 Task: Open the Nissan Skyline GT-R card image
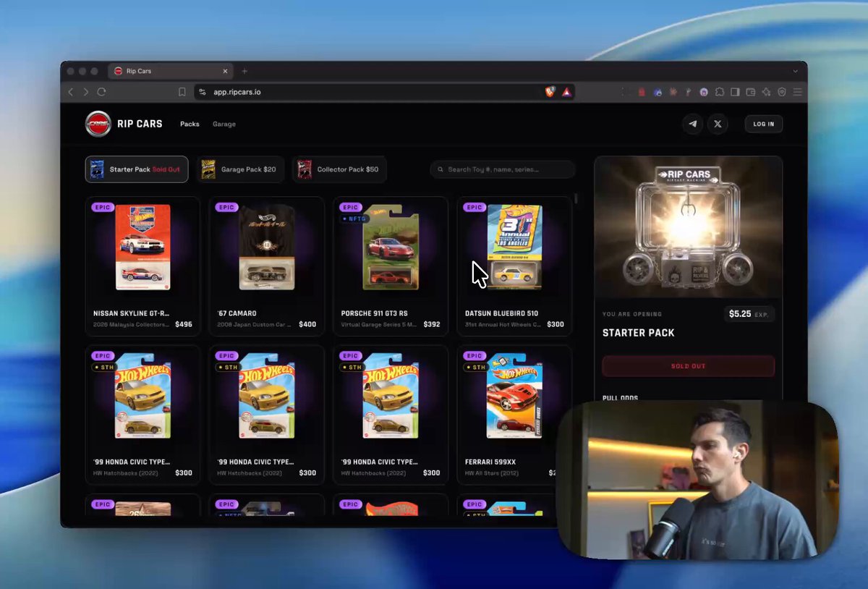(x=142, y=247)
